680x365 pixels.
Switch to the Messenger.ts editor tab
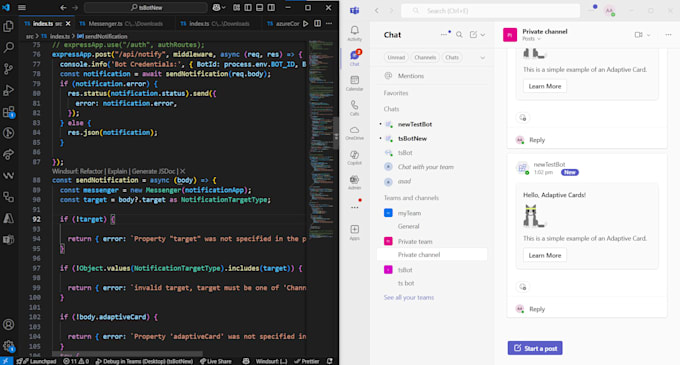[x=125, y=23]
